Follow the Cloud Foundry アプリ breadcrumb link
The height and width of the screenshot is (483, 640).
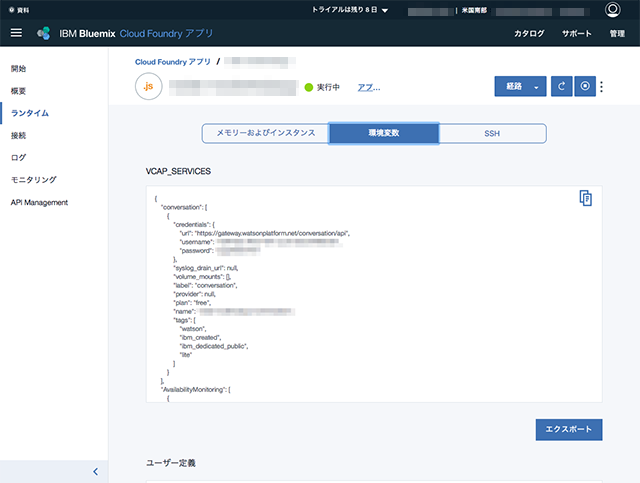173,62
